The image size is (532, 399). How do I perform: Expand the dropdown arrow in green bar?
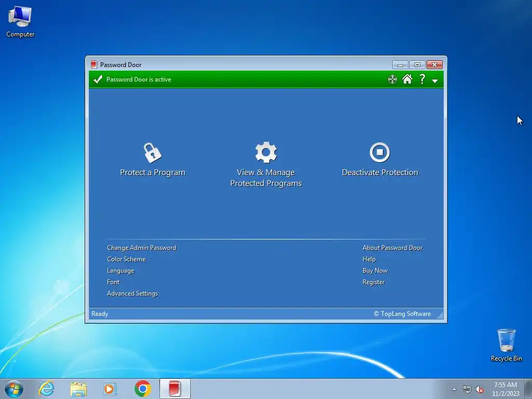(435, 81)
